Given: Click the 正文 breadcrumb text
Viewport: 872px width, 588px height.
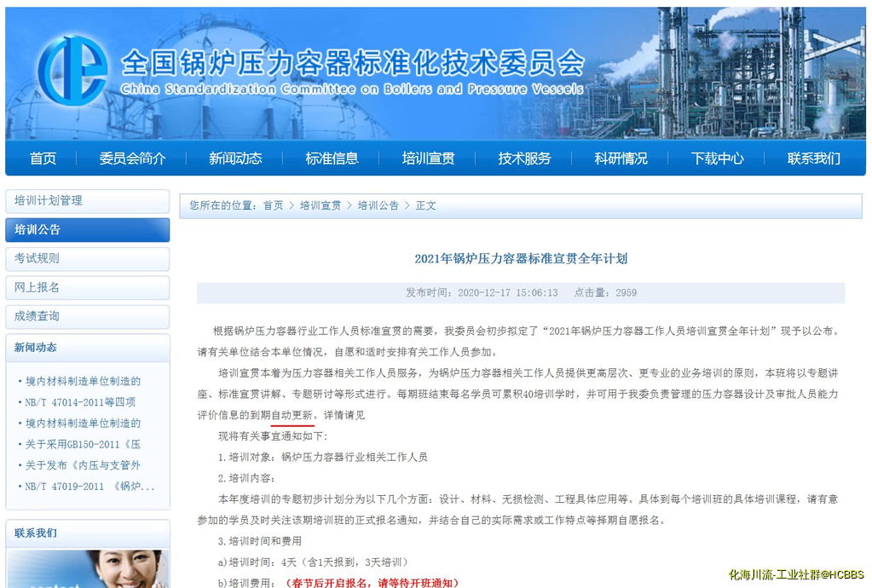Looking at the screenshot, I should pyautogui.click(x=426, y=205).
